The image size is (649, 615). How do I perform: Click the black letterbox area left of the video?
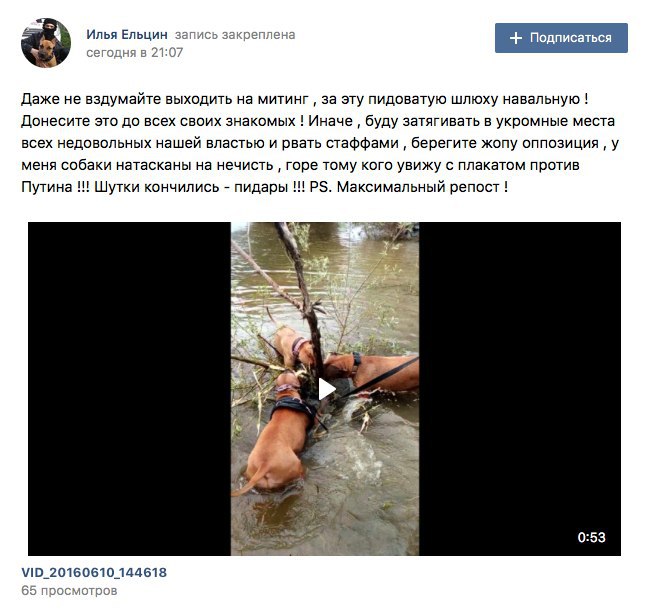click(129, 389)
